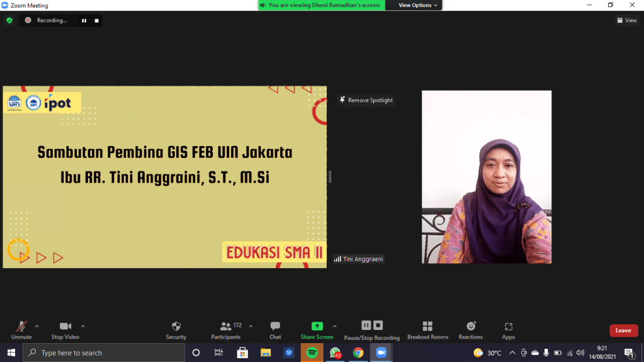Click the green encryption shield icon
644x362 pixels.
pyautogui.click(x=9, y=20)
